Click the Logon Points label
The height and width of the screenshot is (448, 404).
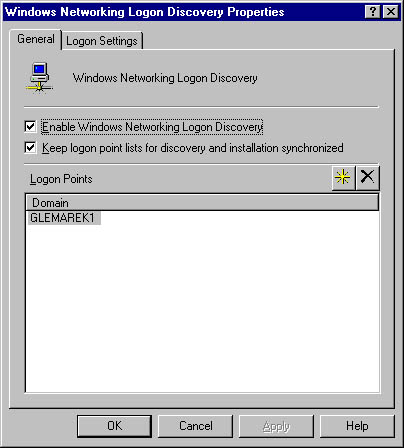(x=61, y=179)
